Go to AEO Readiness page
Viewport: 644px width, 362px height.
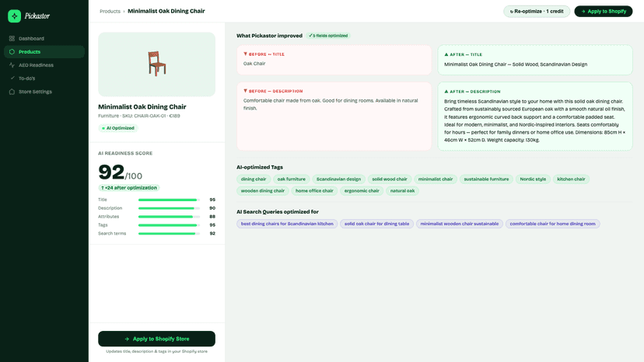[44, 64]
